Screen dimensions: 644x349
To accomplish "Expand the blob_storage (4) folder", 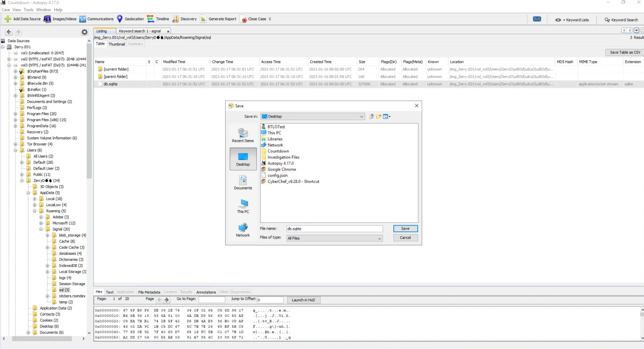I will [47, 236].
